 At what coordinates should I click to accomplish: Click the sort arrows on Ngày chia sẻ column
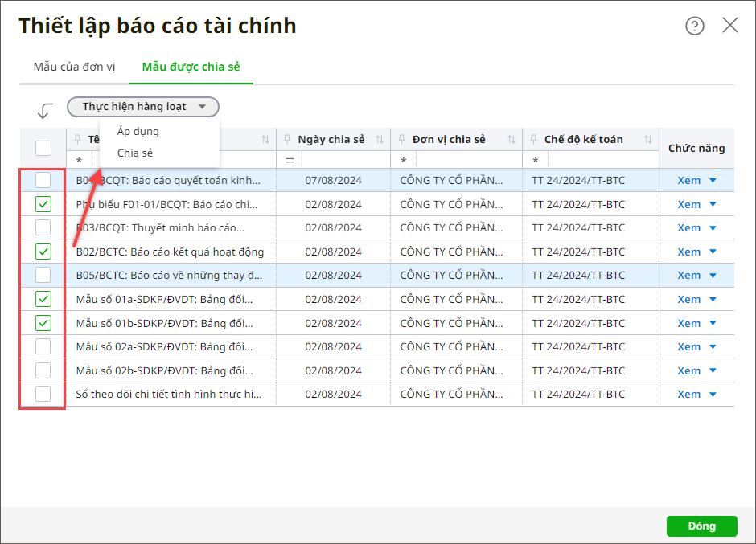coord(380,140)
